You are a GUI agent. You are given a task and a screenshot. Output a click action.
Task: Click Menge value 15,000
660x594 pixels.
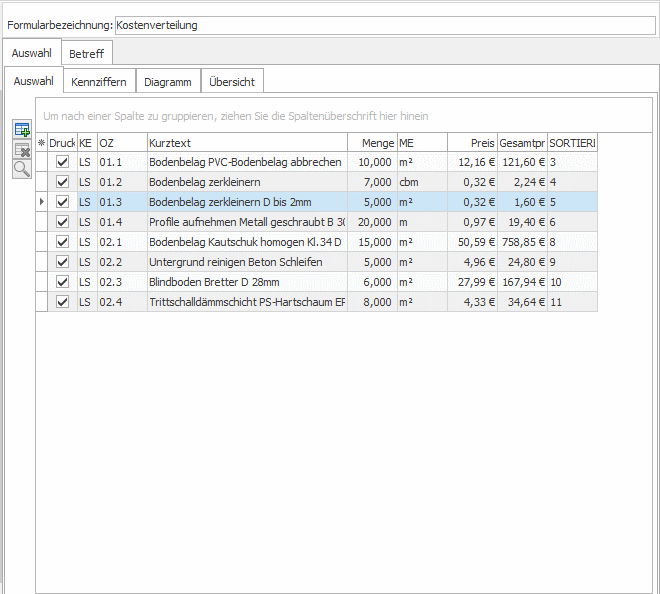(372, 242)
